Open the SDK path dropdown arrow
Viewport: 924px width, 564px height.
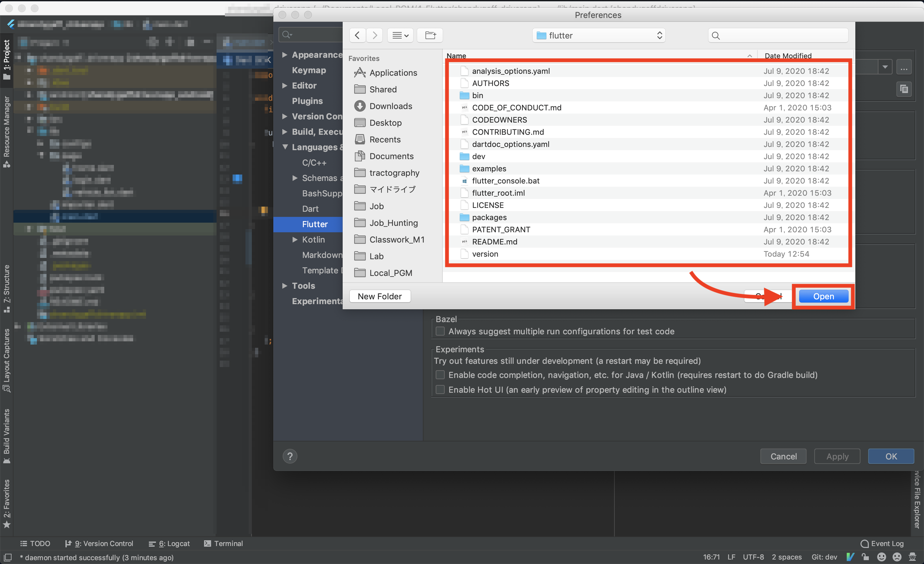point(885,67)
